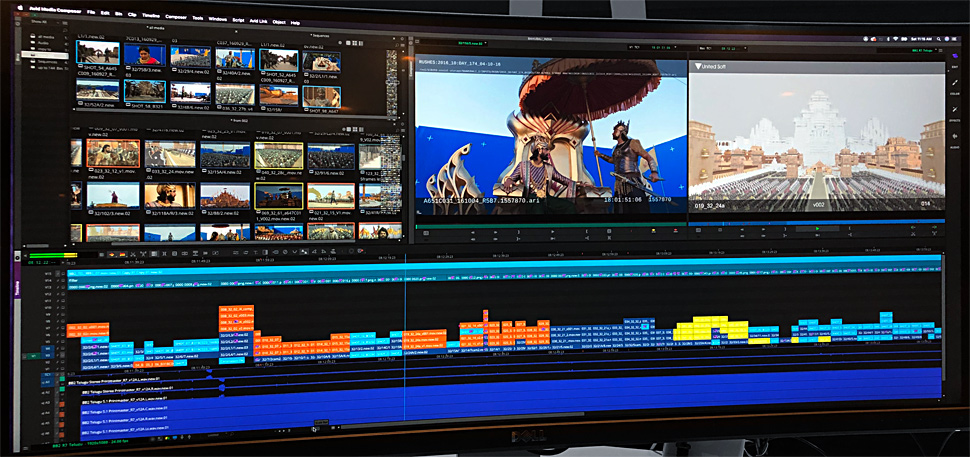Viewport: 970px width, 457px height.
Task: Open the Bin menu
Action: click(118, 14)
